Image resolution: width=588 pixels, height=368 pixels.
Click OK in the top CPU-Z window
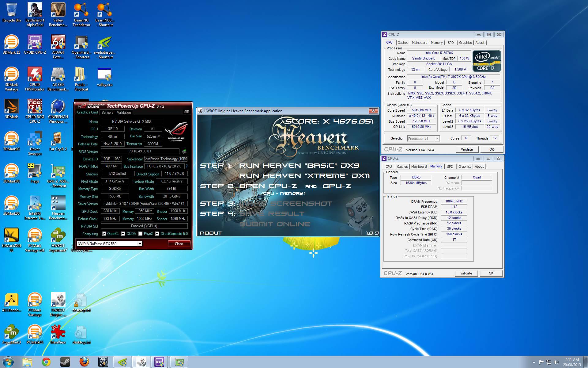pos(492,149)
